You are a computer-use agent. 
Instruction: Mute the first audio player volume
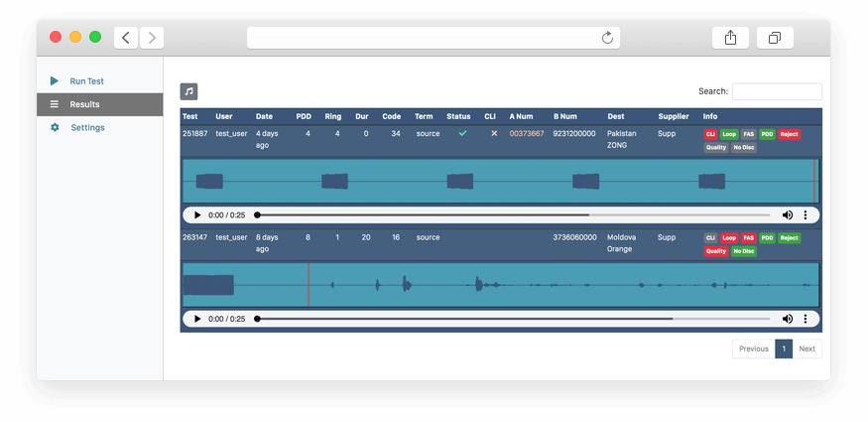point(788,215)
